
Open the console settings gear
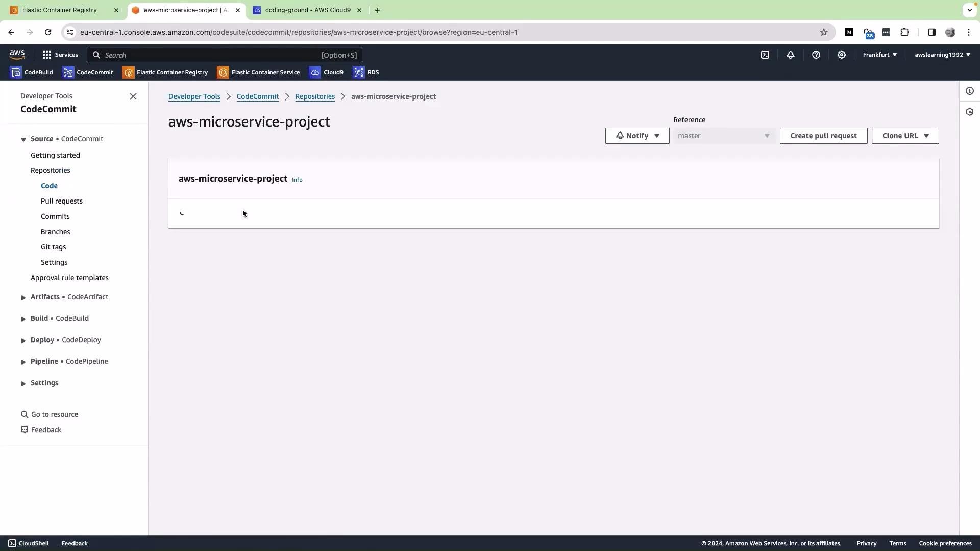click(842, 55)
